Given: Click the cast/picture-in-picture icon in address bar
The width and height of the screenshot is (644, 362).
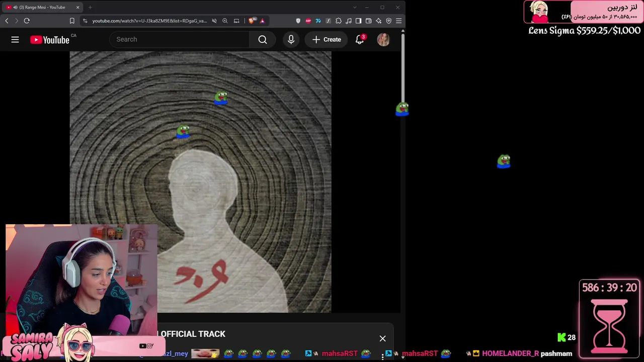Looking at the screenshot, I should 236,21.
